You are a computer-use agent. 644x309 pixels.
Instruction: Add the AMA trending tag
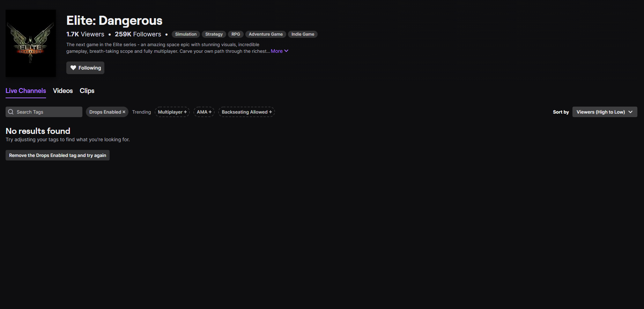coord(204,112)
